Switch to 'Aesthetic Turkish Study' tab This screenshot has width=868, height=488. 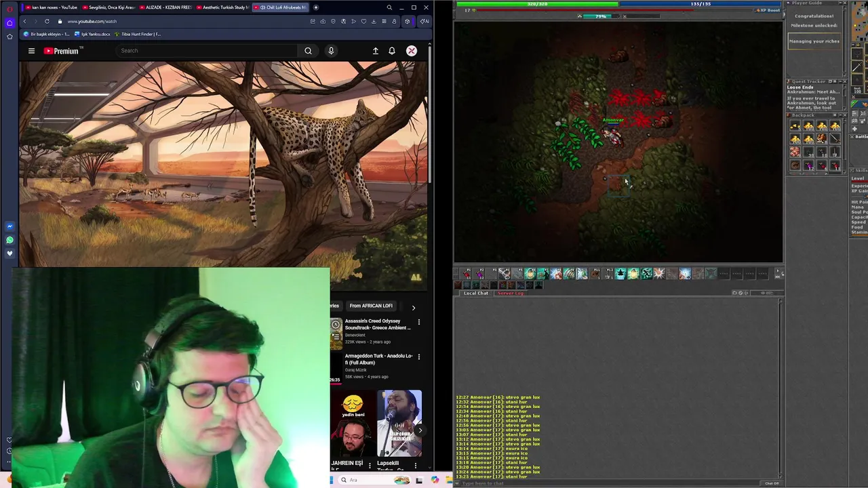click(x=222, y=7)
